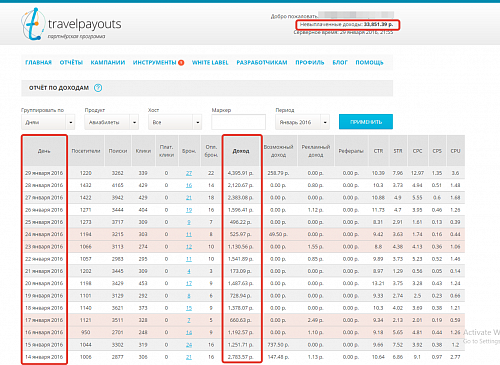
Task: Click the notification badge on Инструменты
Action: pyautogui.click(x=181, y=63)
